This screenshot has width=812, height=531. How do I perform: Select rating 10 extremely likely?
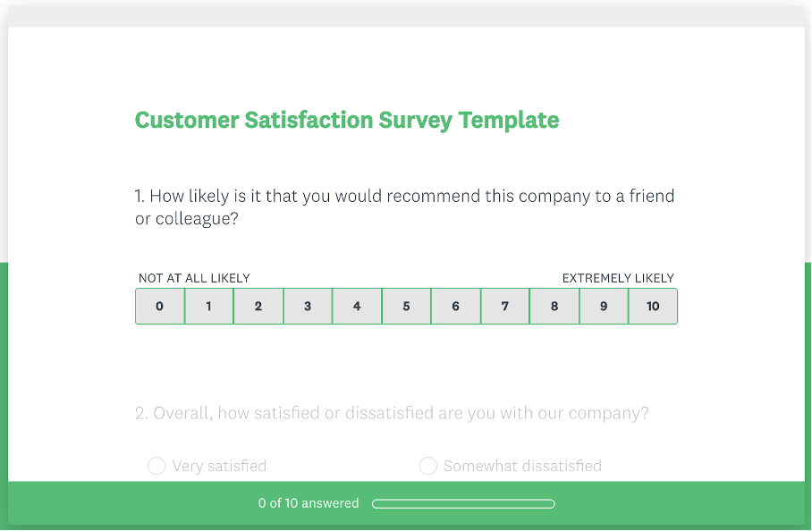[653, 306]
